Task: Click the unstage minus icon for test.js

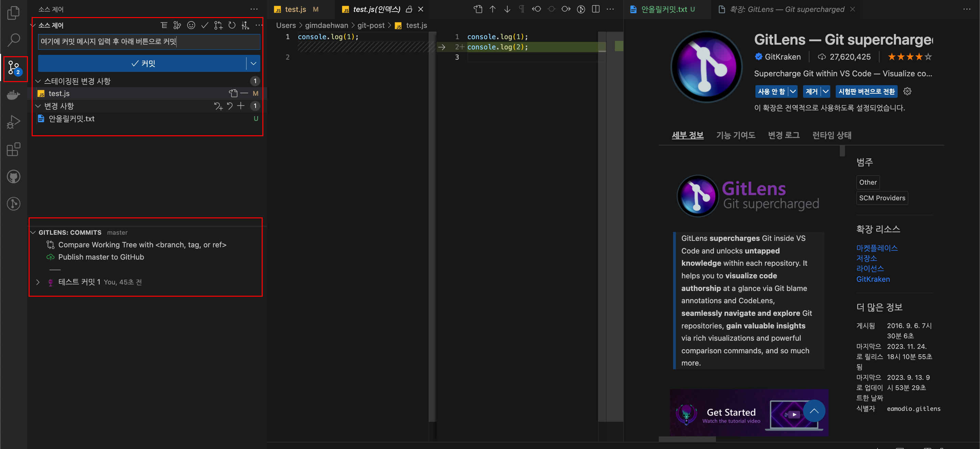Action: point(244,93)
